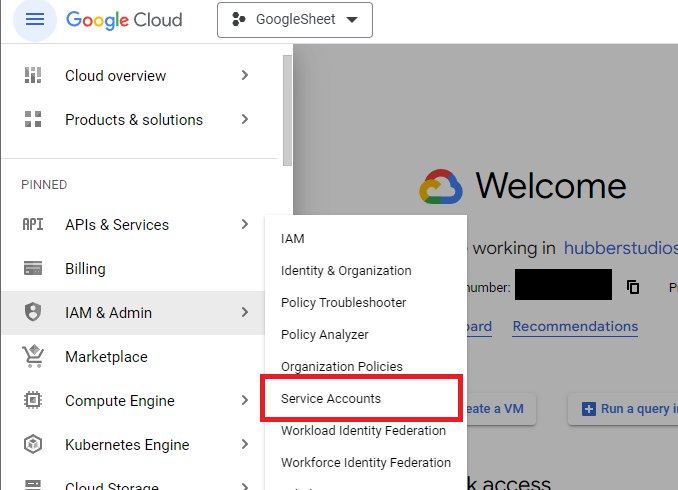This screenshot has height=490, width=678.
Task: Open the Recommendations link
Action: [x=575, y=327]
